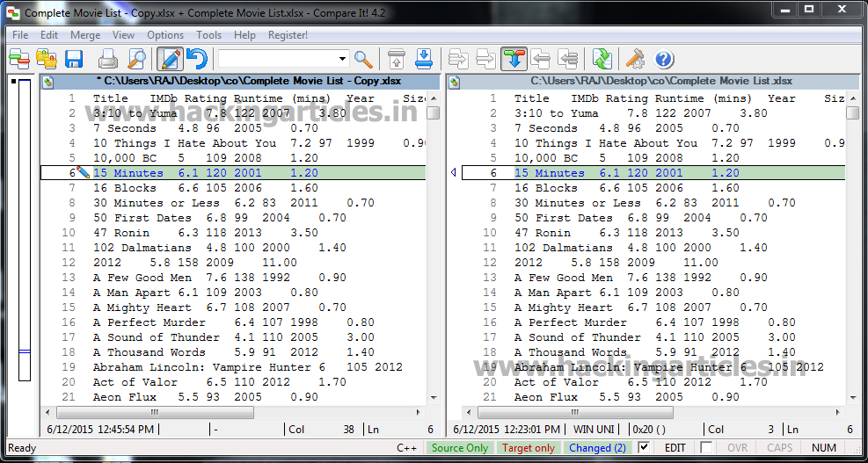The width and height of the screenshot is (868, 463).
Task: Open the Tools menu
Action: coord(208,35)
